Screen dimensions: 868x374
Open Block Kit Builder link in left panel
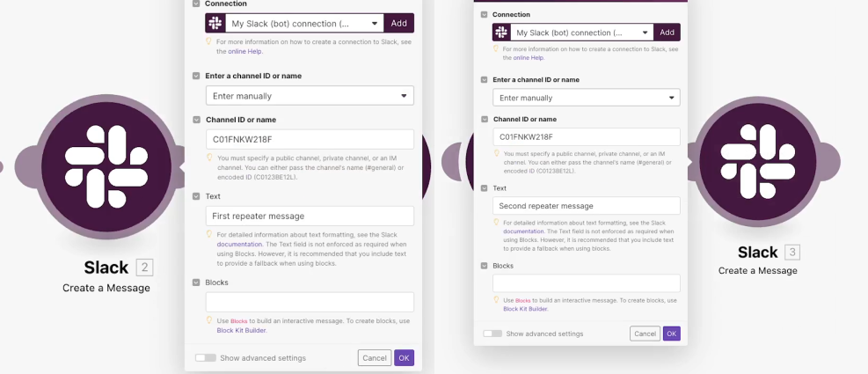pyautogui.click(x=241, y=330)
